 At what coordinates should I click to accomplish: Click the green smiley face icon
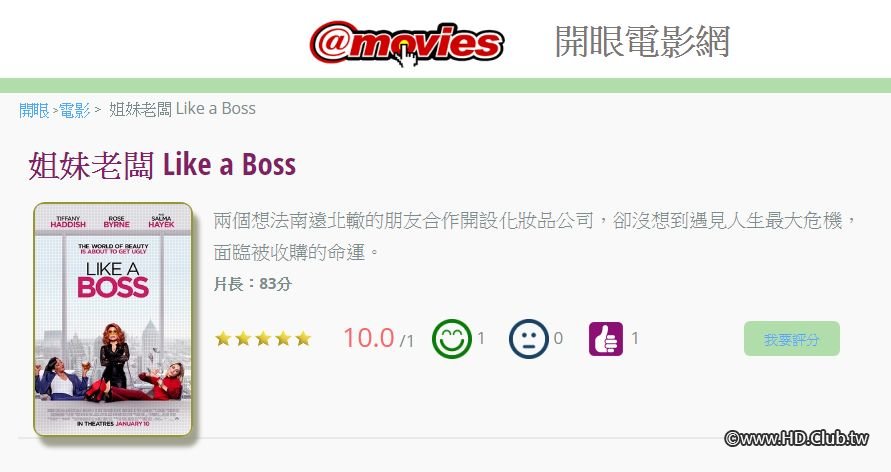tap(452, 339)
